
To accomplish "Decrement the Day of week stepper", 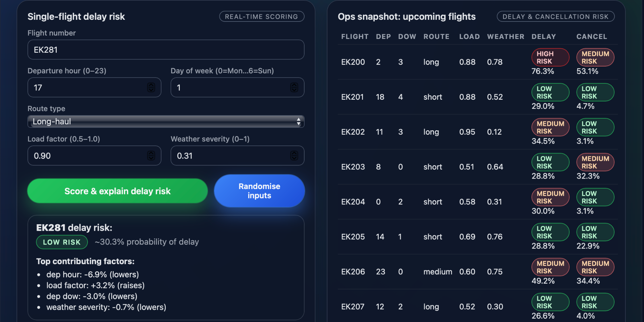I will click(294, 90).
